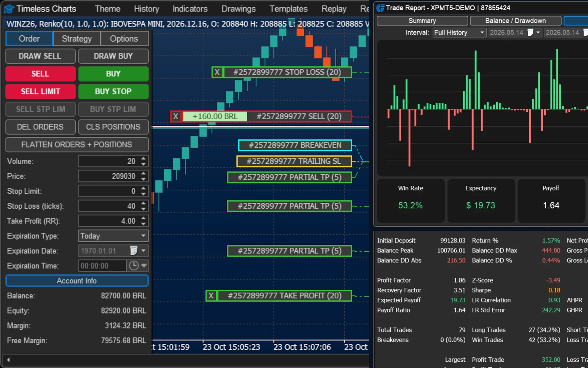Viewport: 588px width, 368px height.
Task: Close the SELL (20) position with X
Action: pos(176,116)
